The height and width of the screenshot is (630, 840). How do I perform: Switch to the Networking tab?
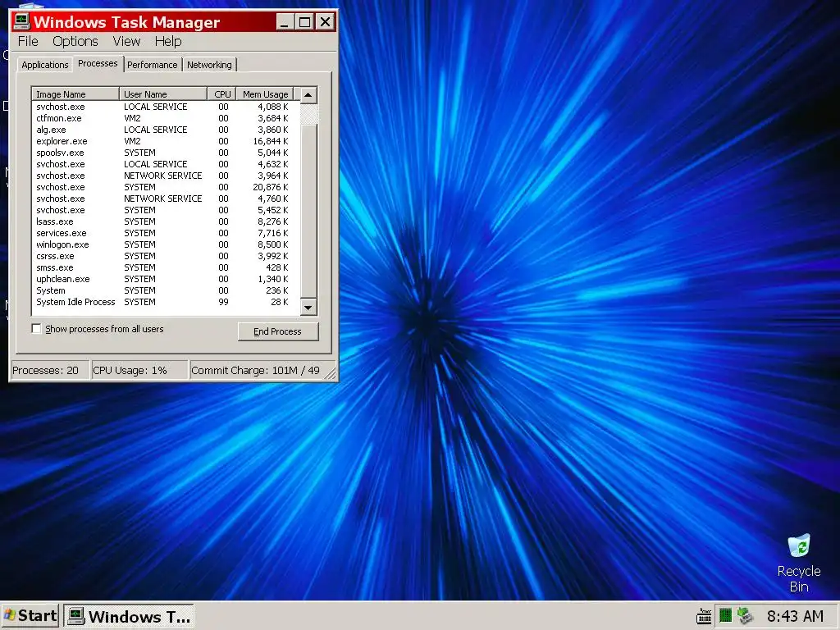(x=209, y=65)
